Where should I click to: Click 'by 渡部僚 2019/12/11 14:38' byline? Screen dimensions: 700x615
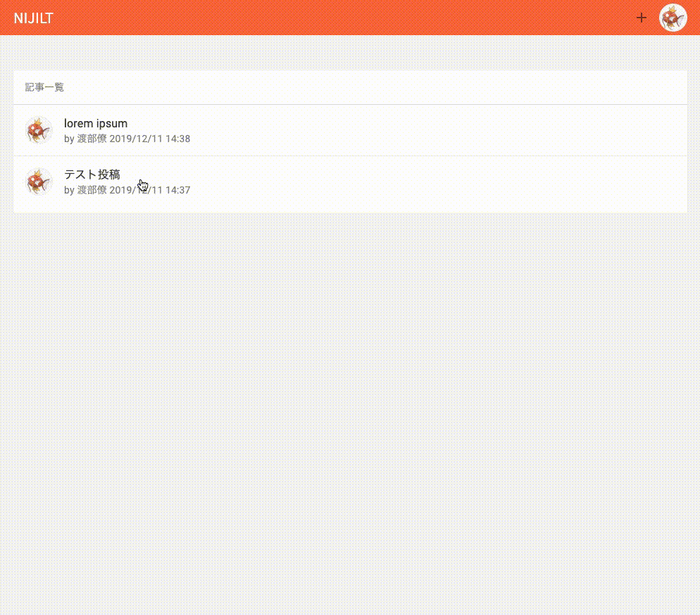[x=127, y=139]
